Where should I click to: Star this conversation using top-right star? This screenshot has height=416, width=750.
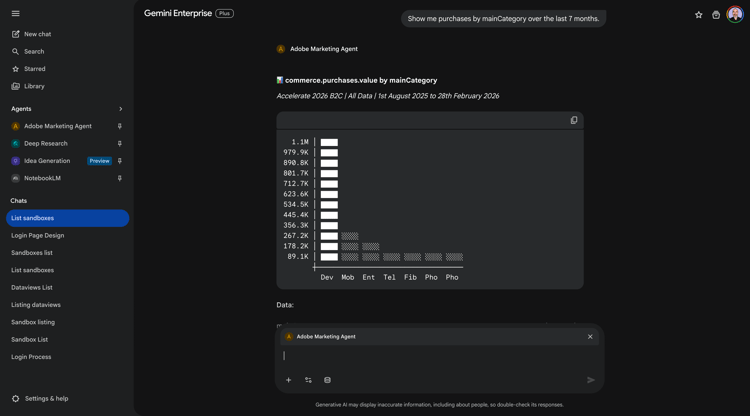click(x=698, y=15)
